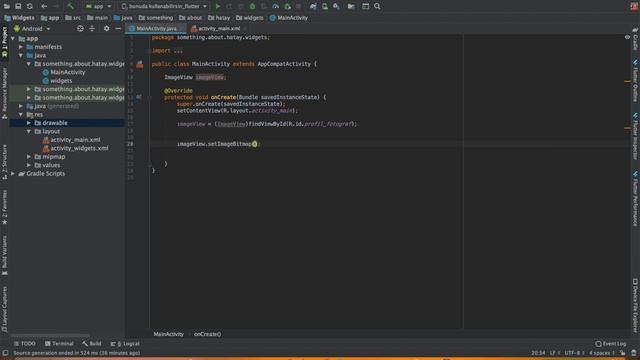Toggle tool window buttons at bottom-left corner

tap(5, 353)
